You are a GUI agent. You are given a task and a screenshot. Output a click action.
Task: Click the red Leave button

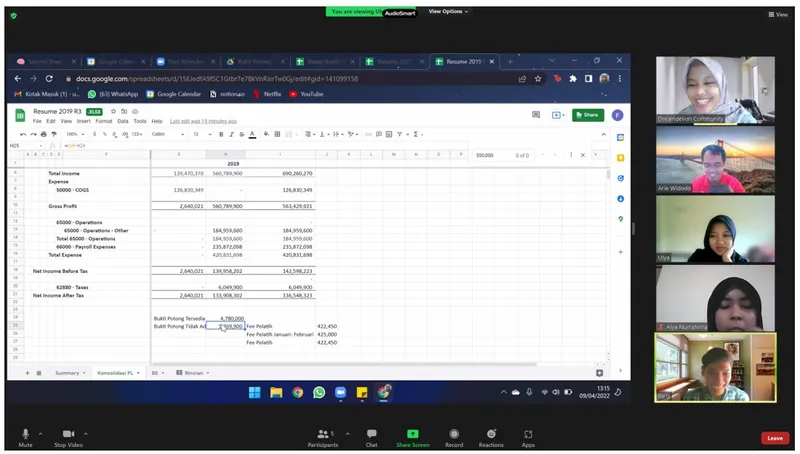point(773,438)
